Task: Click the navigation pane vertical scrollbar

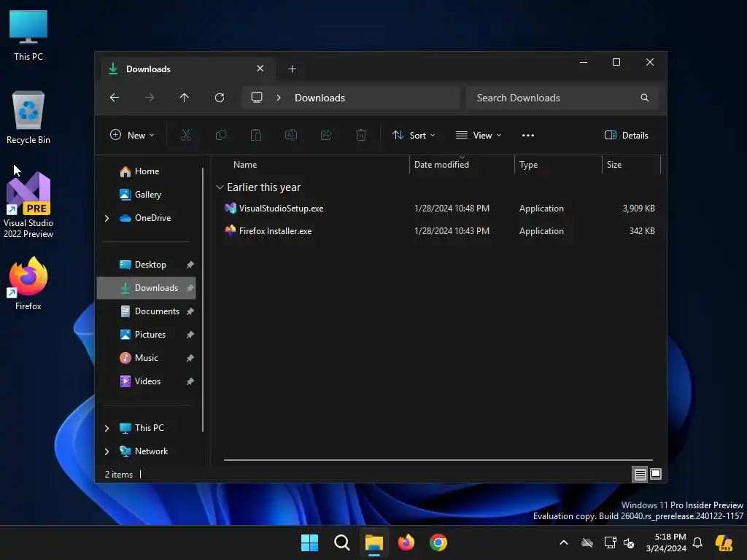Action: (x=203, y=300)
